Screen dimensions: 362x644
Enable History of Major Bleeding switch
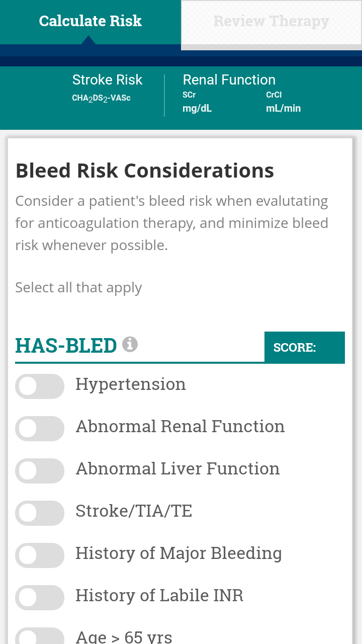pos(40,555)
